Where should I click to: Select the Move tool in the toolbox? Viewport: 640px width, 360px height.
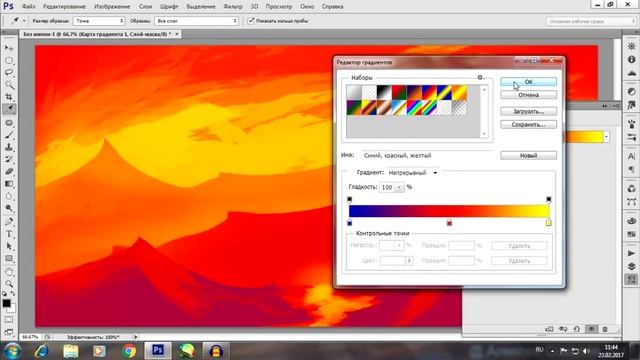tap(9, 48)
